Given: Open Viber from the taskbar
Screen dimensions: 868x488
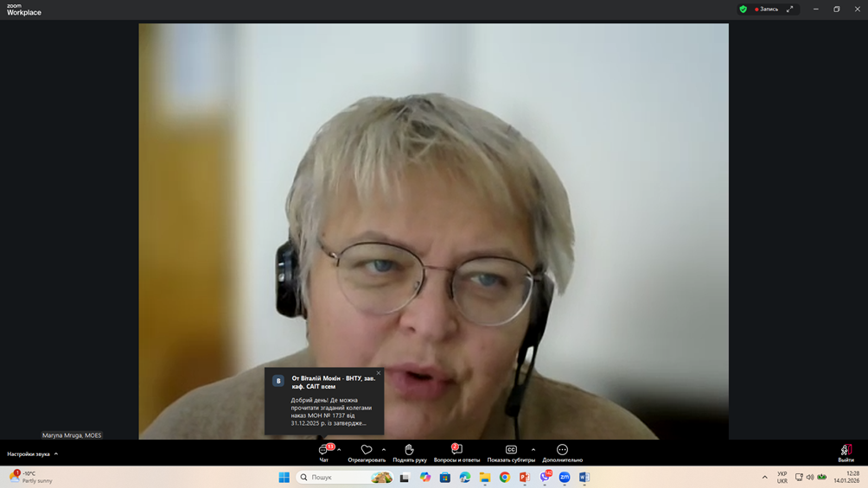Looking at the screenshot, I should click(x=546, y=477).
